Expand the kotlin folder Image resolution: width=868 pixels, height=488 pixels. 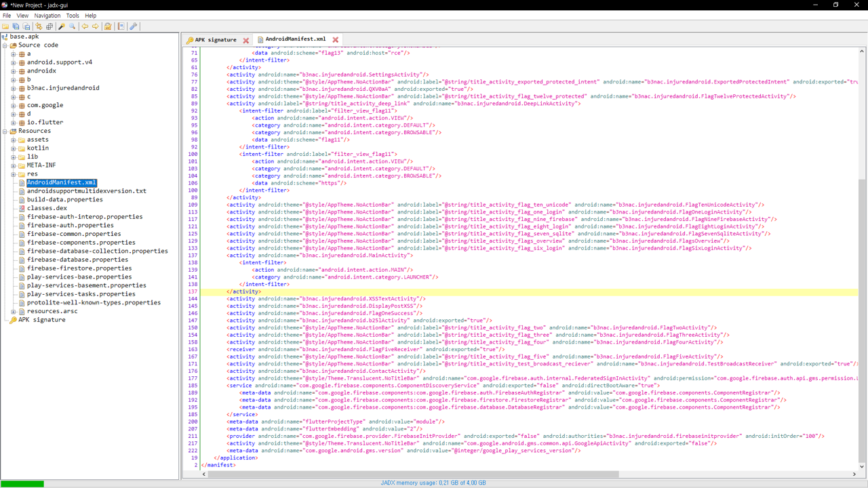(14, 148)
